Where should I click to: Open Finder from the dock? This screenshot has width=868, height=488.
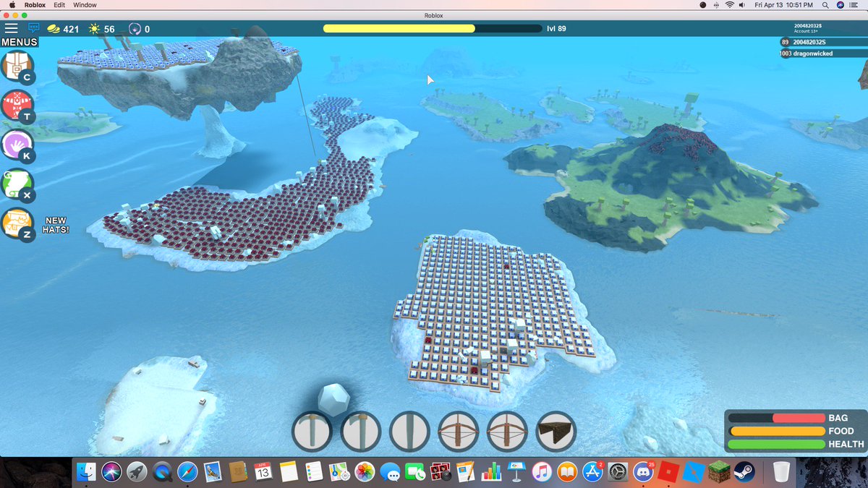(88, 472)
